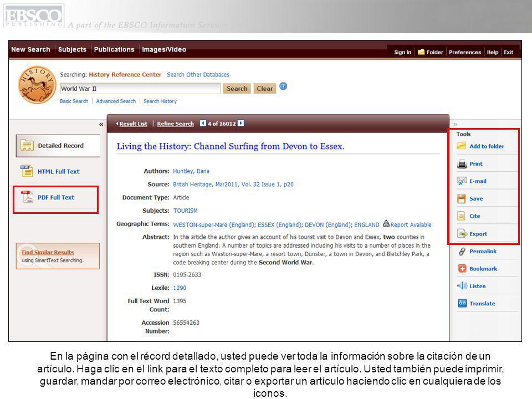Open the Subjects menu item

[x=72, y=49]
